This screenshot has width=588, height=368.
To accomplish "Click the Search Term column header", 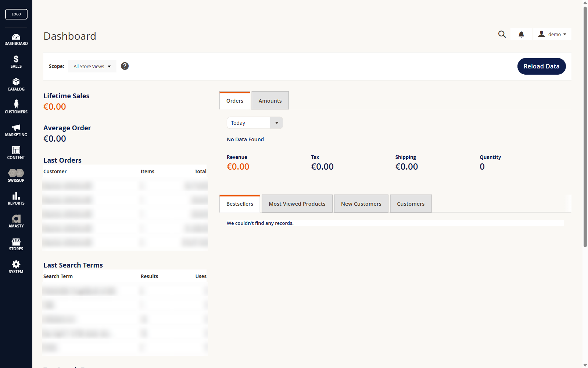I will point(58,276).
